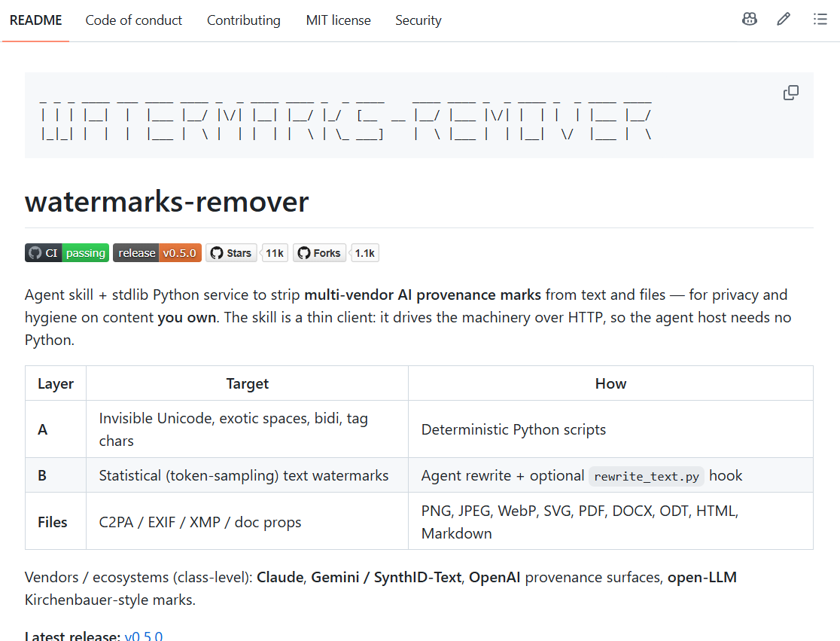
Task: Click the GitHub Stars badge button
Action: tap(231, 253)
